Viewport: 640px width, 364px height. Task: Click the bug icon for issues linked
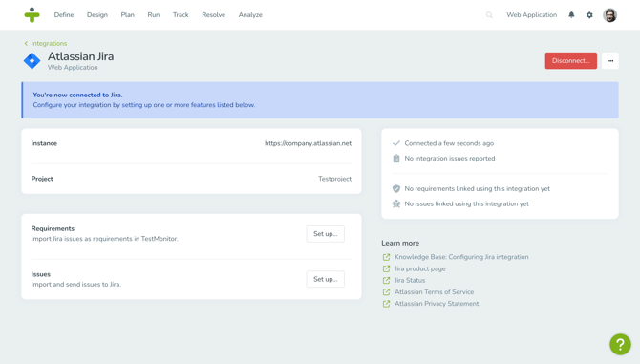pos(395,203)
